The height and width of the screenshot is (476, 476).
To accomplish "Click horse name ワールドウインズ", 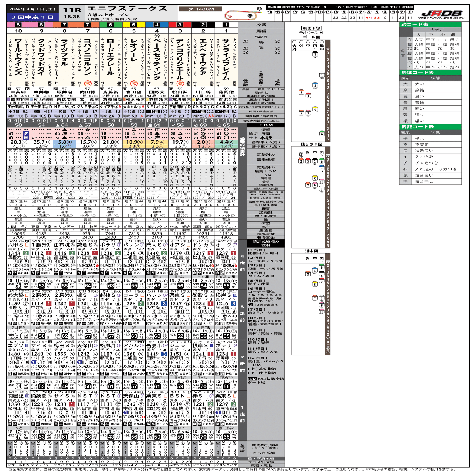I will [18, 57].
